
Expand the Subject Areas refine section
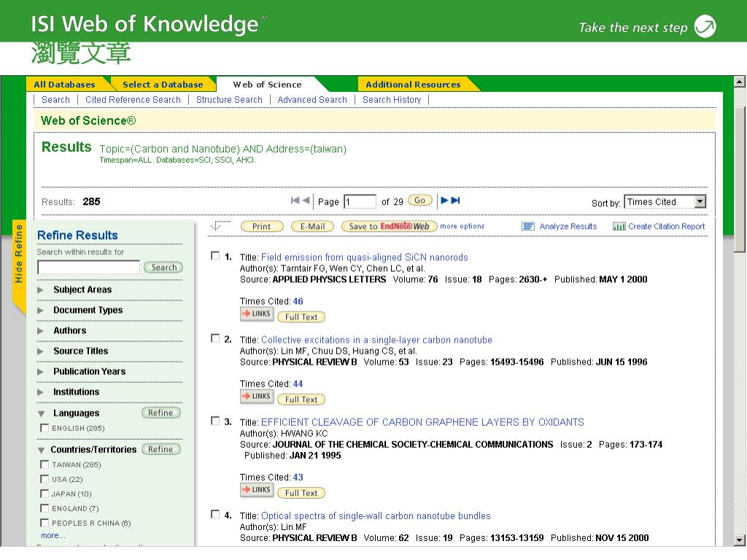(41, 290)
